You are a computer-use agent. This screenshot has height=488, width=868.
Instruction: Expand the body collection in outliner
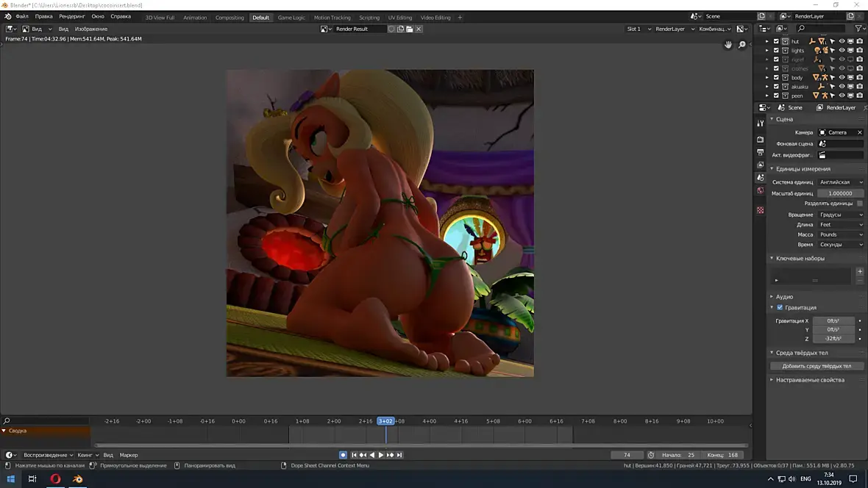767,77
